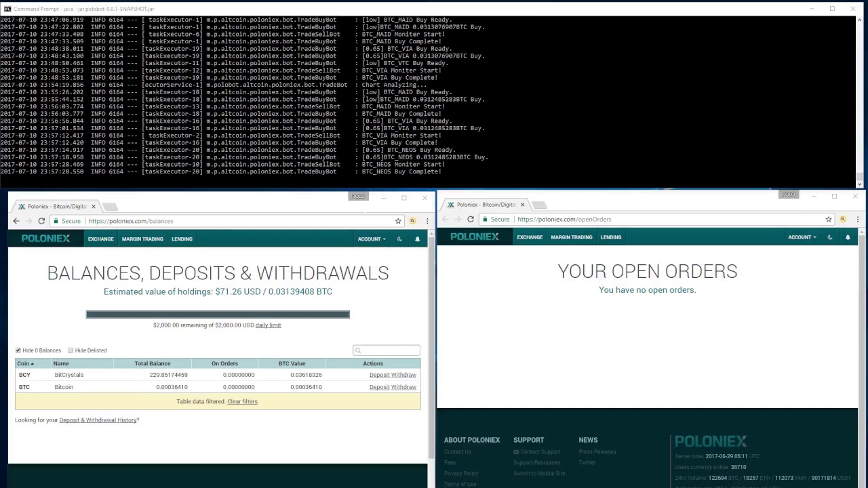This screenshot has height=488, width=868.
Task: Bookmark the openOrders page with the star icon
Action: point(828,219)
